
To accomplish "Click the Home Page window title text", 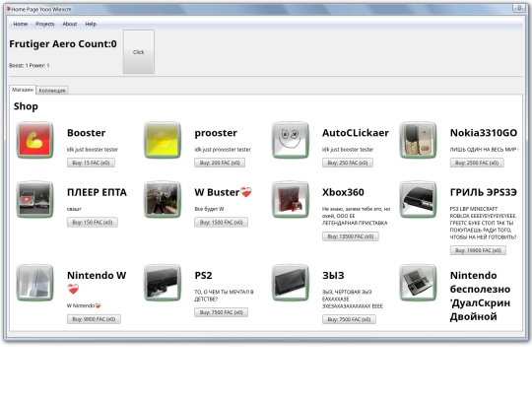I will (x=41, y=9).
